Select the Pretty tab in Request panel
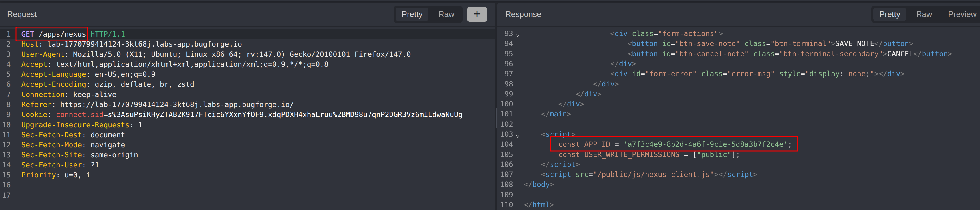Image resolution: width=980 pixels, height=210 pixels. pos(412,14)
